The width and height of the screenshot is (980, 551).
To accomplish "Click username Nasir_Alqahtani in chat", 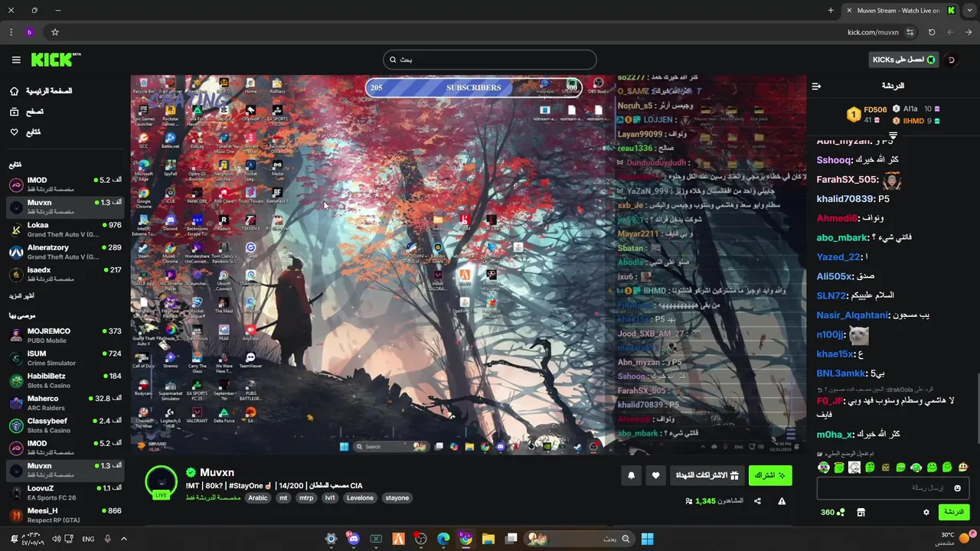I will (852, 315).
